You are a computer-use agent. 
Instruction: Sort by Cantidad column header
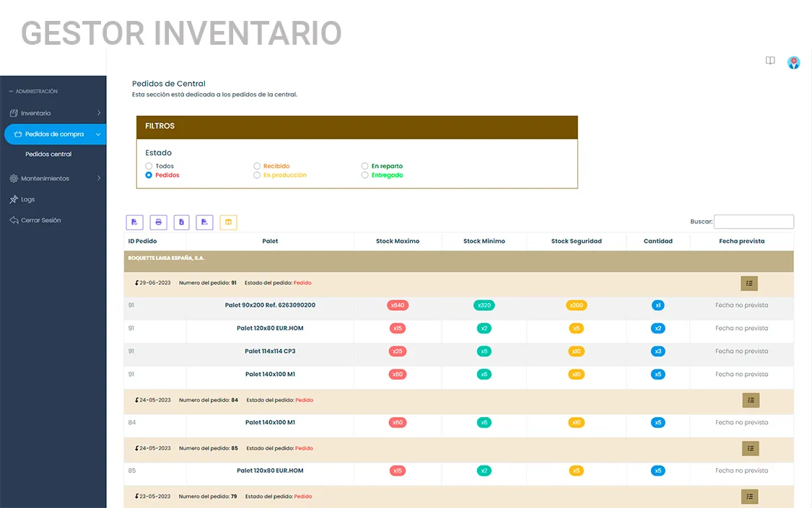pyautogui.click(x=658, y=241)
